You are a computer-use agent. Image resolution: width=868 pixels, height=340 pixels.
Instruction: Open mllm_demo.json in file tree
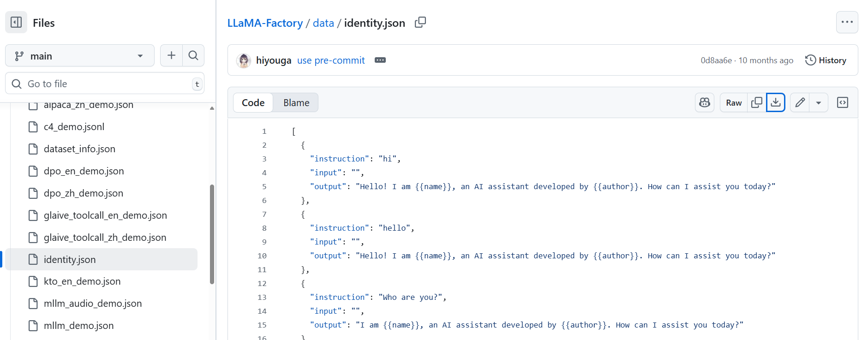pos(78,326)
